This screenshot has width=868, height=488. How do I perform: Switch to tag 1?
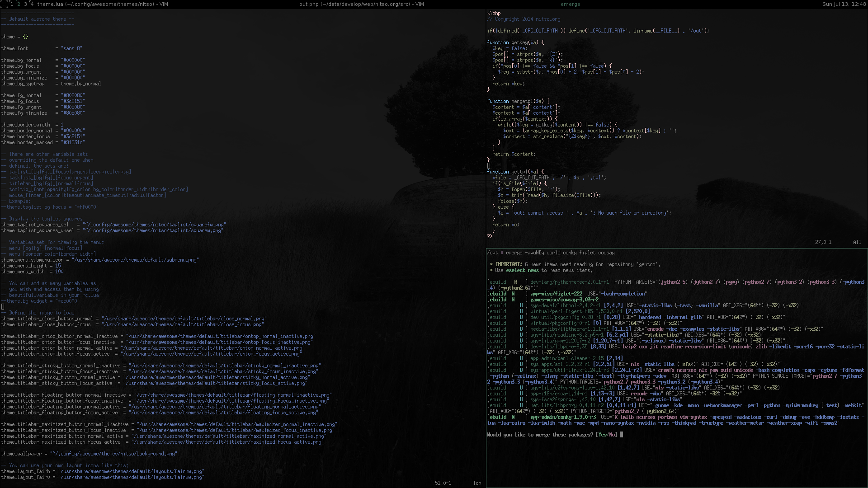pos(12,4)
